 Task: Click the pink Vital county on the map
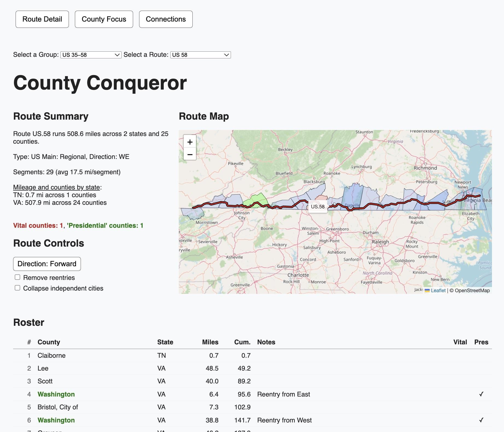click(x=322, y=198)
